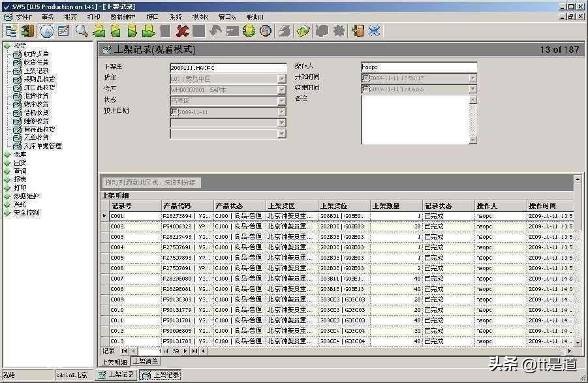
Task: Go to previous record with toolbar arrow icon
Action: coord(116,31)
